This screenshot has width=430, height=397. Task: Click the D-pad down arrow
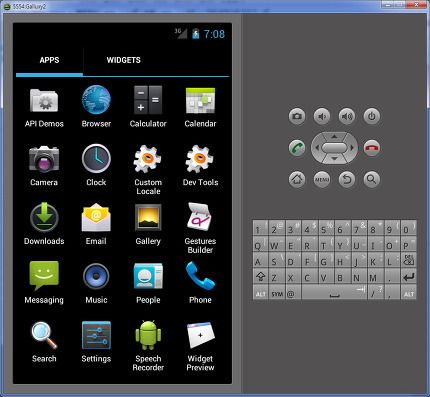[334, 159]
